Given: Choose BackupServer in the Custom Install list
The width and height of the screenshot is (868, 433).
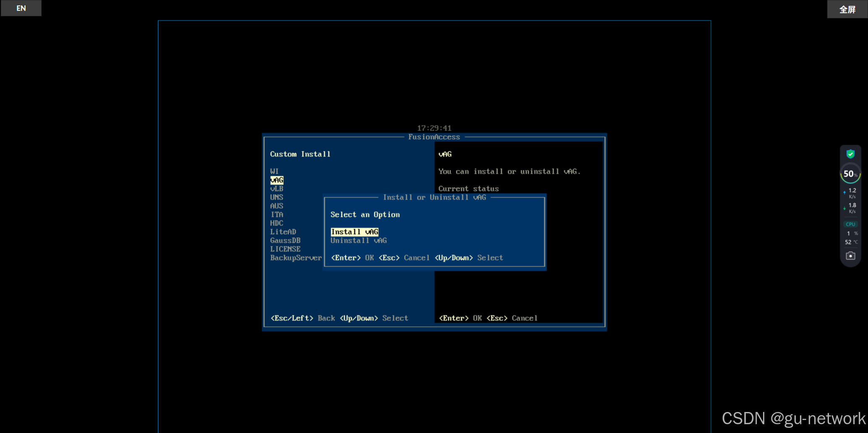Looking at the screenshot, I should tap(296, 258).
